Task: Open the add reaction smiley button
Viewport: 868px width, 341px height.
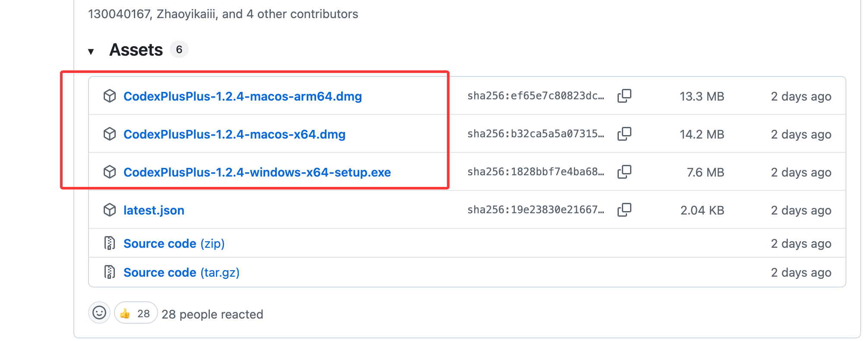Action: tap(99, 313)
